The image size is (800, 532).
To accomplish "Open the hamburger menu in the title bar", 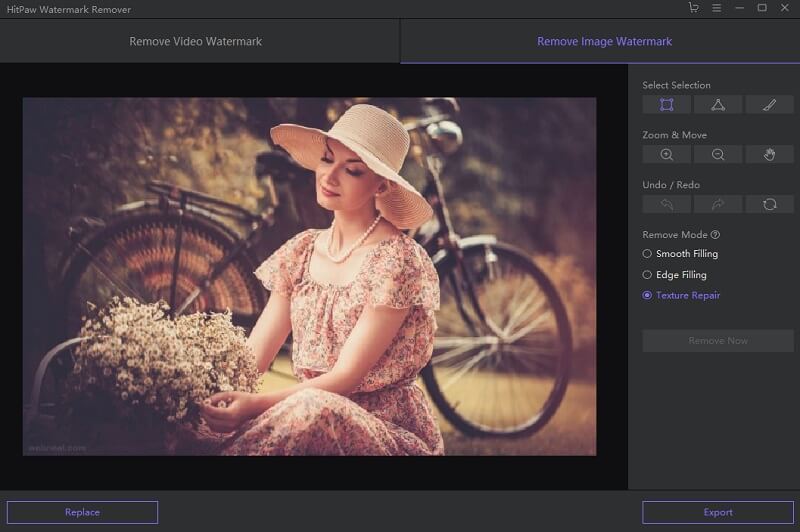I will pyautogui.click(x=717, y=8).
